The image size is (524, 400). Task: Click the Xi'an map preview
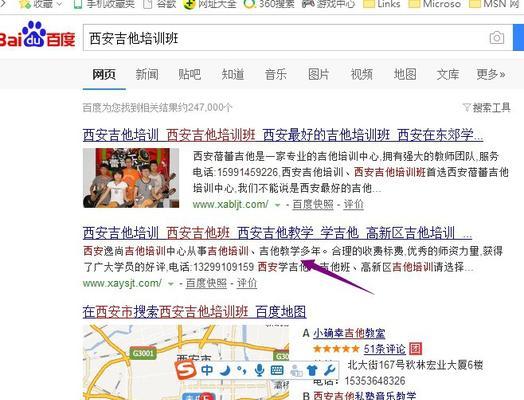186,362
